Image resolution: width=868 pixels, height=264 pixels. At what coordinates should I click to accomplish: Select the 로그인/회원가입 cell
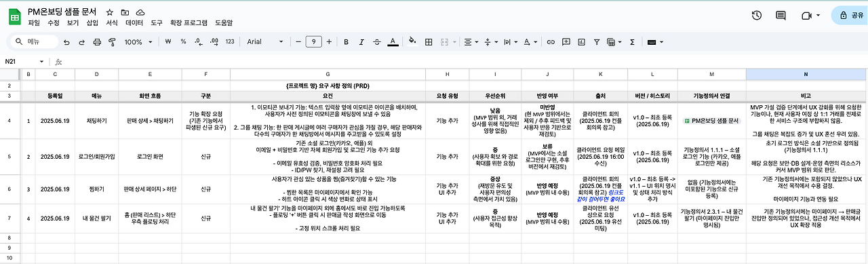(96, 156)
